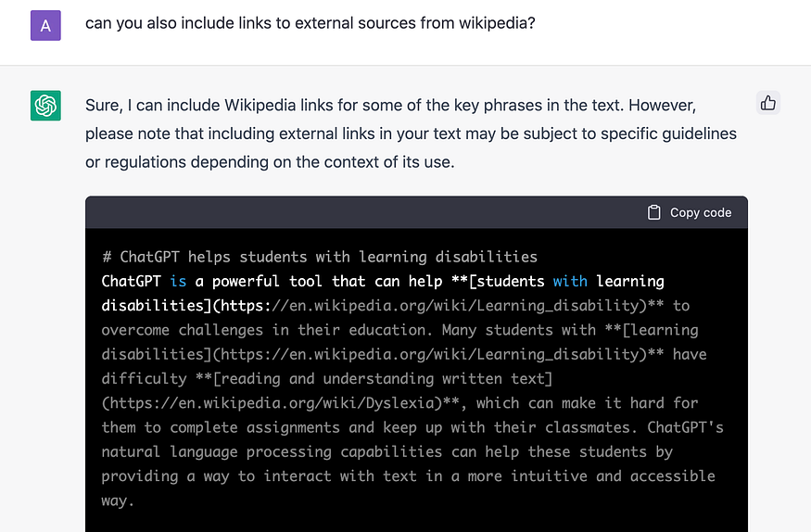The image size is (811, 532).
Task: Click the thumbs up feedback icon
Action: [x=768, y=103]
